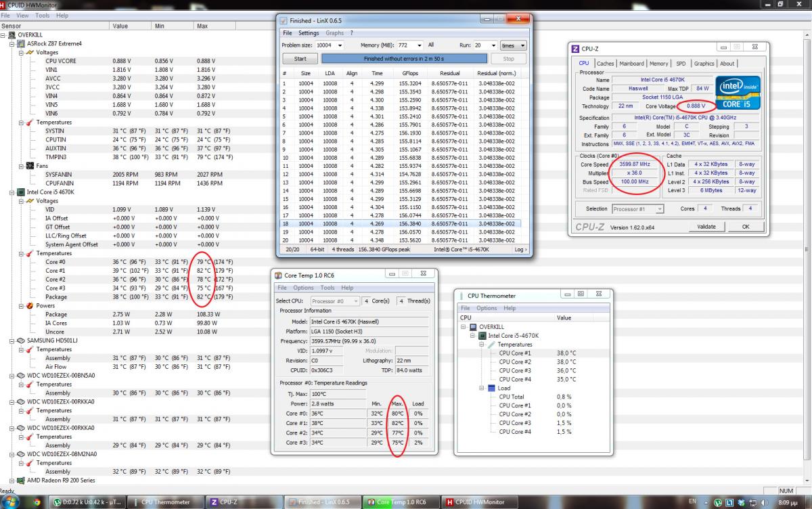Click the Temperatures icon in CPU Thermometer
Image resolution: width=812 pixels, height=509 pixels.
tap(490, 345)
